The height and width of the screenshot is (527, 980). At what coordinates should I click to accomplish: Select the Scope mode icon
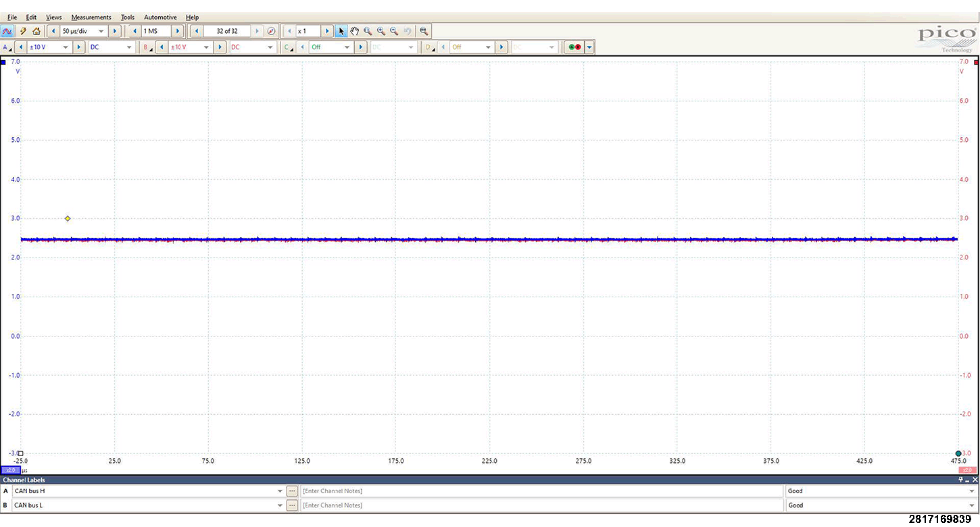(x=7, y=31)
